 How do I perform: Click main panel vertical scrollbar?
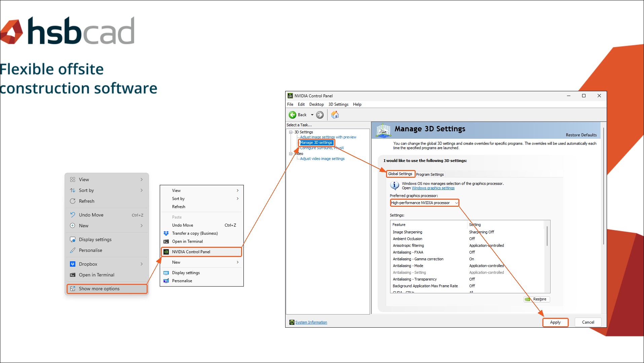[x=604, y=186]
